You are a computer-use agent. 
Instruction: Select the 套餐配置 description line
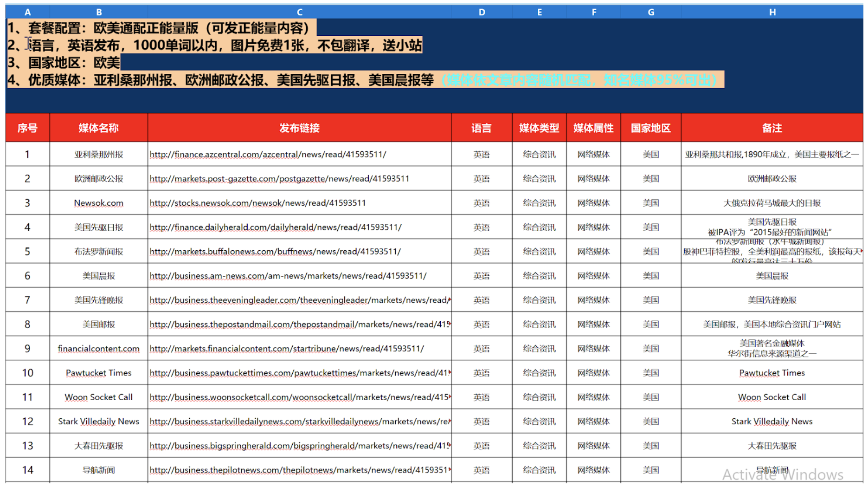(x=161, y=28)
